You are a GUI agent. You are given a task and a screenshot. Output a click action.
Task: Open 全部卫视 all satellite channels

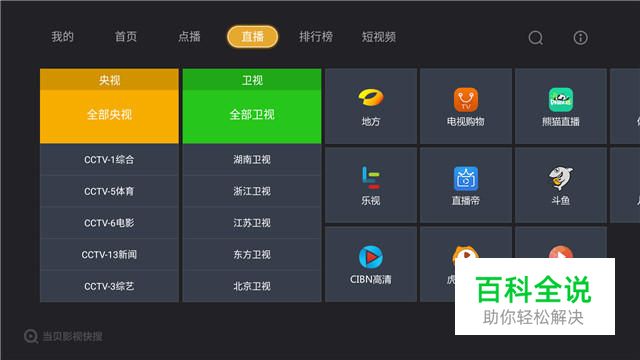pyautogui.click(x=252, y=116)
